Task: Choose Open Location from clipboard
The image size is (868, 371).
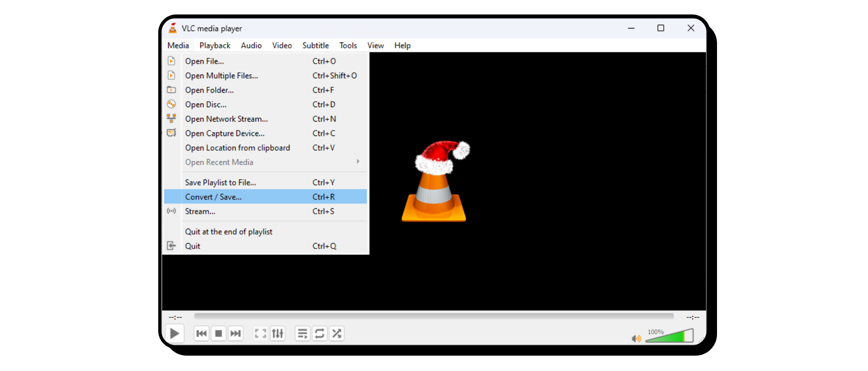Action: [265, 148]
